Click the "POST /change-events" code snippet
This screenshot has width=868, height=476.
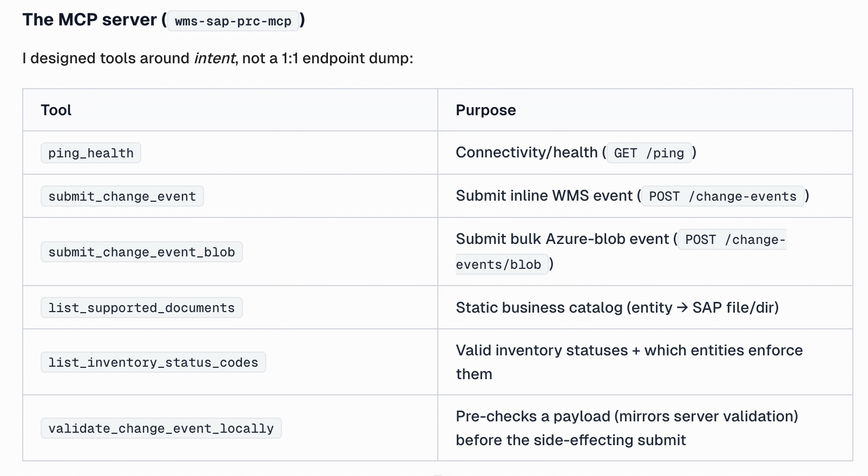pyautogui.click(x=723, y=196)
